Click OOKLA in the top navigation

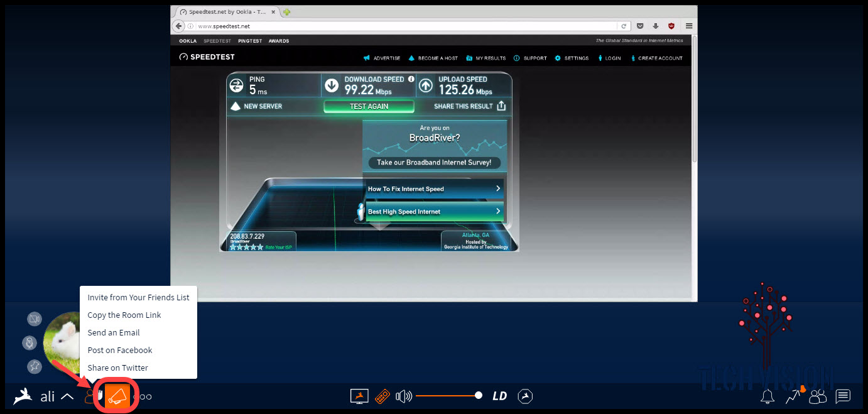tap(188, 41)
